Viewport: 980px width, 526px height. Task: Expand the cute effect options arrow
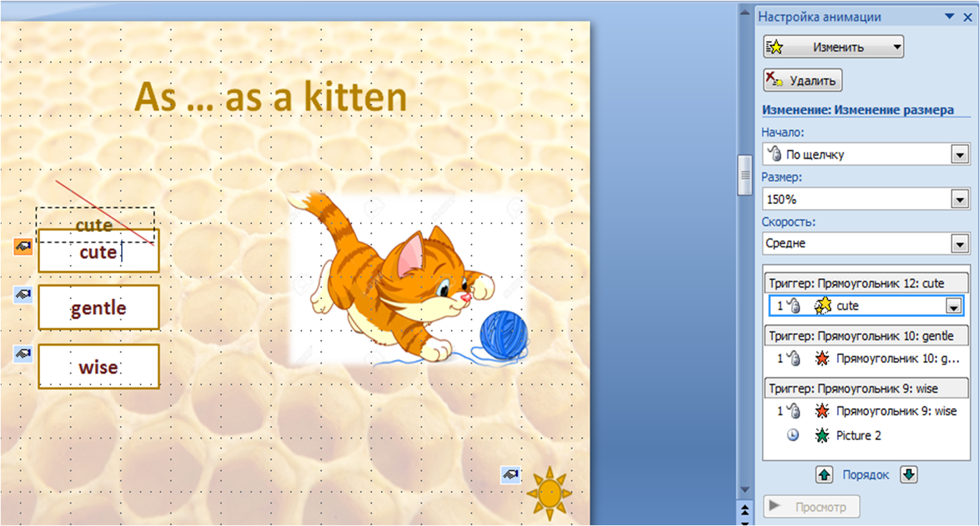[x=953, y=306]
